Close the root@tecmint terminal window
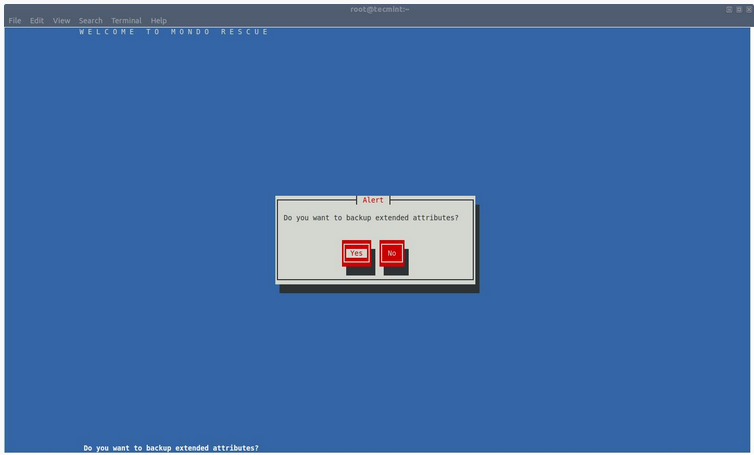This screenshot has height=455, width=754. (747, 9)
